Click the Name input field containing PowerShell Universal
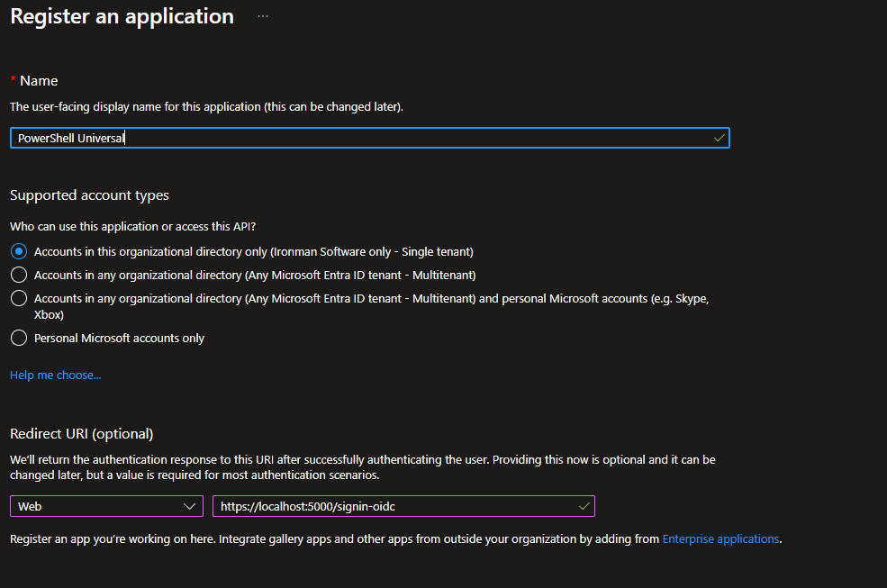Image resolution: width=887 pixels, height=588 pixels. [x=370, y=138]
